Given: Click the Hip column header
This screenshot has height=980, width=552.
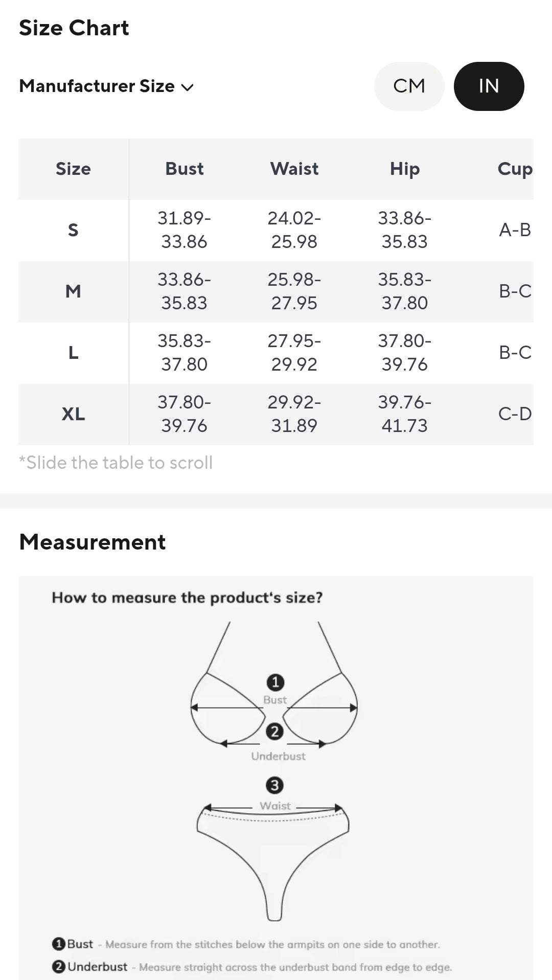Looking at the screenshot, I should [404, 169].
